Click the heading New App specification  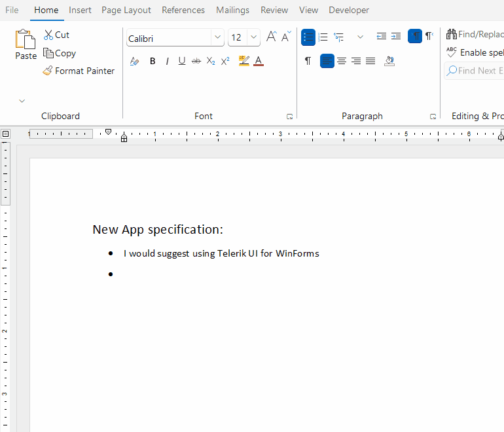pos(158,230)
